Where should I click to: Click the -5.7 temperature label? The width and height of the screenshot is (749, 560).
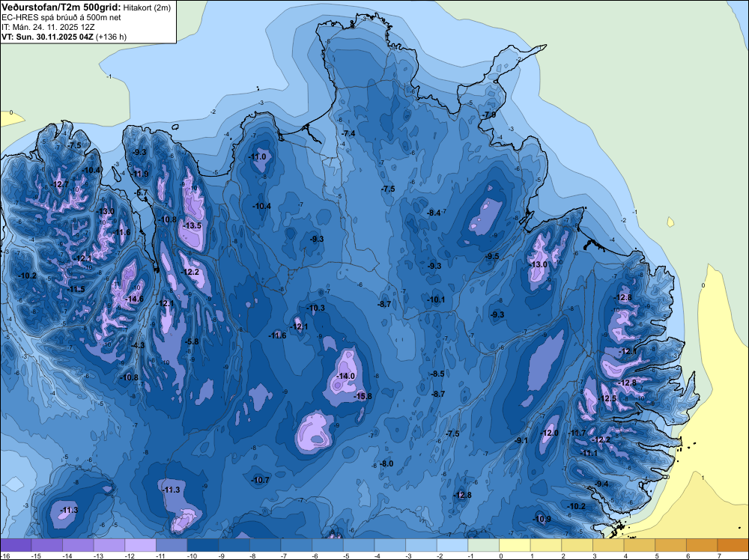point(142,193)
